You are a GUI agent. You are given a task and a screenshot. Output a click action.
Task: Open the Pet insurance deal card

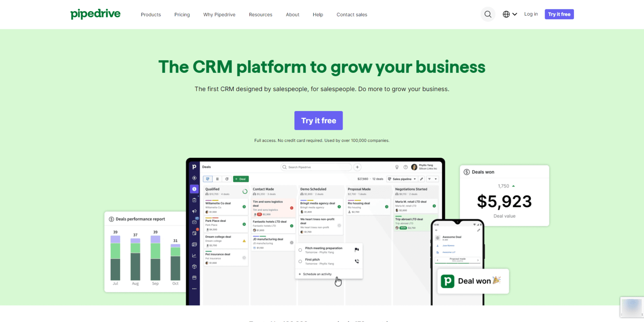[x=226, y=258]
